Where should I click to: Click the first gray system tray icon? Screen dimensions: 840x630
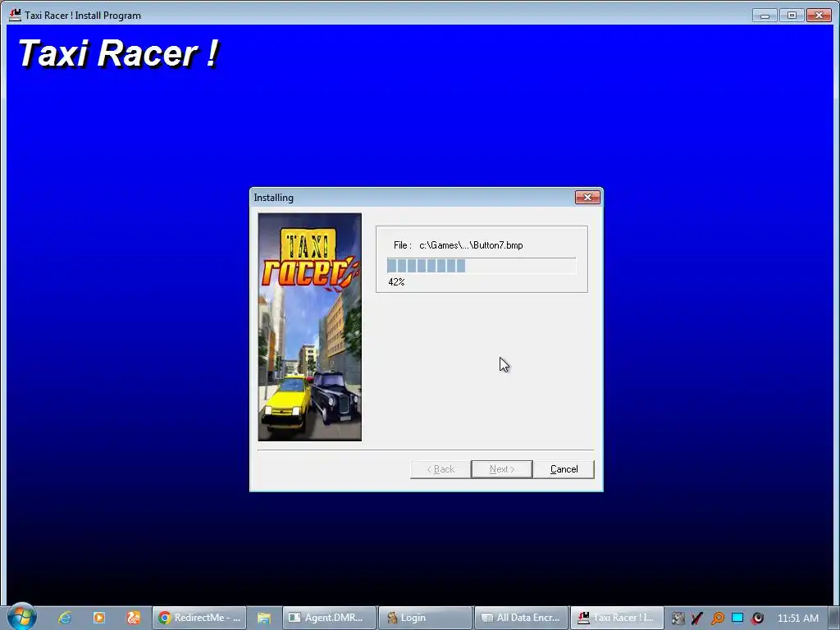tap(678, 619)
